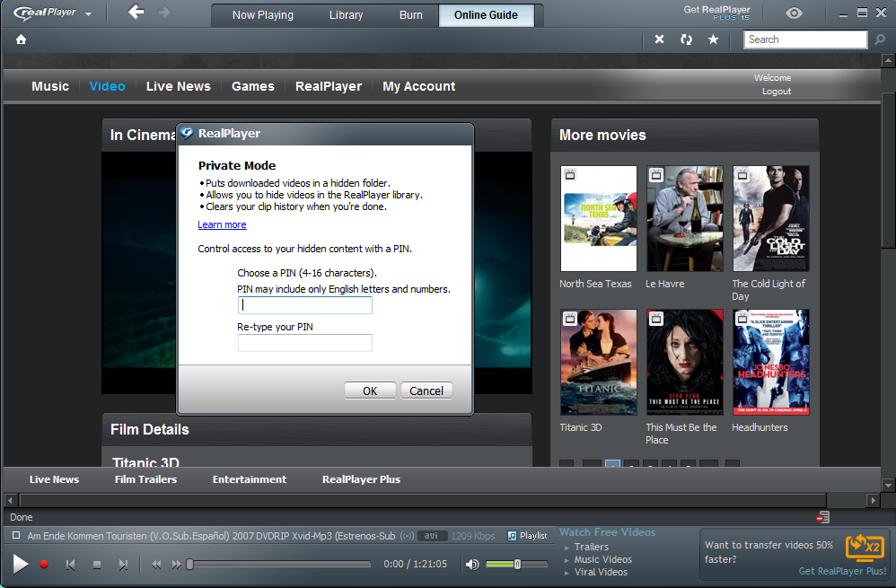Image resolution: width=896 pixels, height=588 pixels.
Task: Open the RealPlayer section link
Action: point(329,86)
